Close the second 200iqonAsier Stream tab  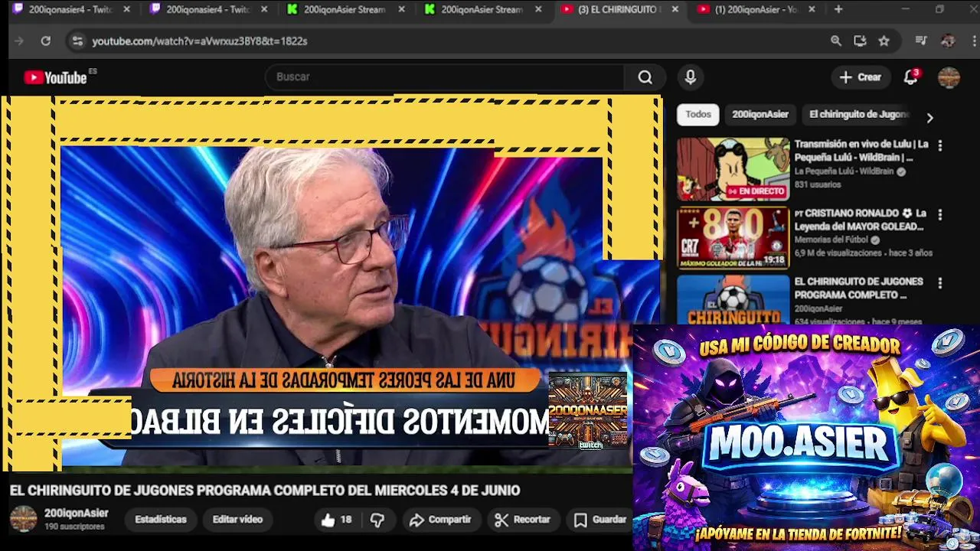tap(538, 9)
